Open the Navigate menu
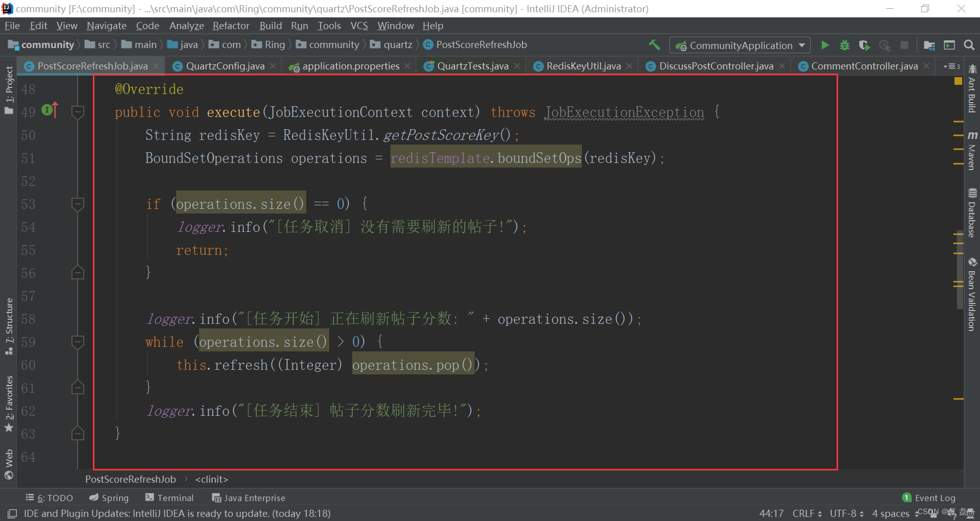The width and height of the screenshot is (980, 521). point(107,26)
